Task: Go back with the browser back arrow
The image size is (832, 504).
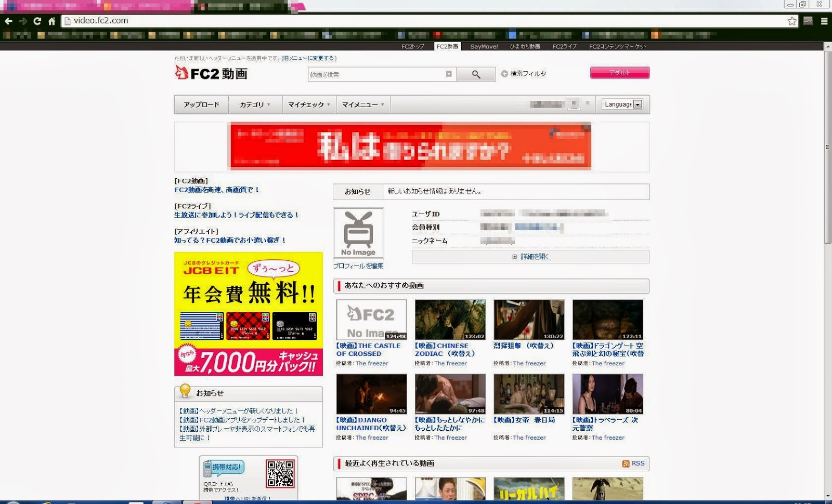Action: (x=8, y=21)
